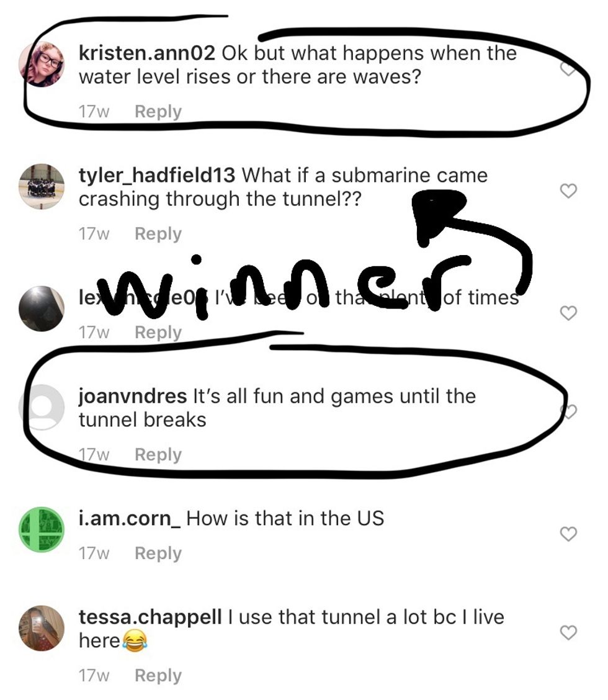Reply to kristen.ann02's water level comment

tap(158, 112)
